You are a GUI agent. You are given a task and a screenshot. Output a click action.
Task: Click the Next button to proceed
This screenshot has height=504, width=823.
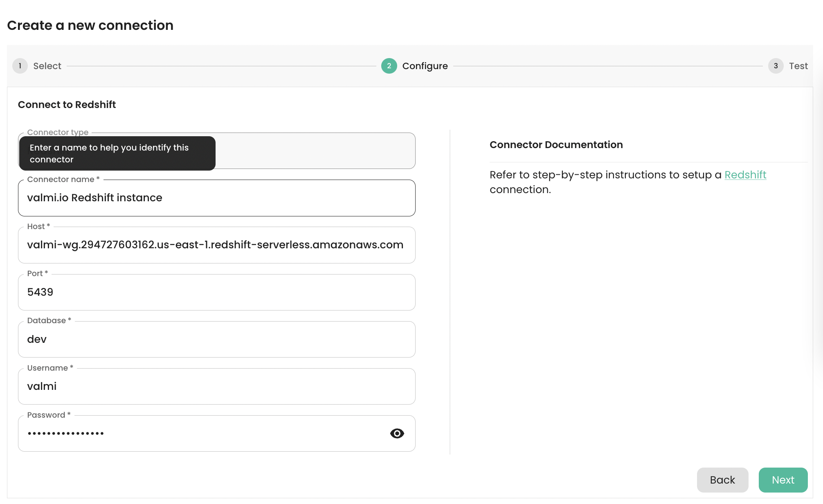[x=783, y=480]
